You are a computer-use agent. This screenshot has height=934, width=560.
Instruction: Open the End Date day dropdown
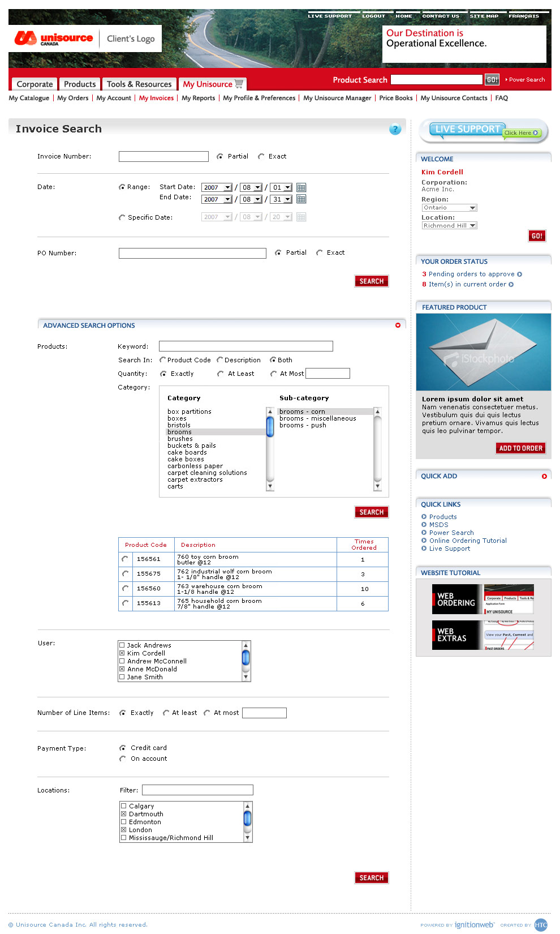281,199
